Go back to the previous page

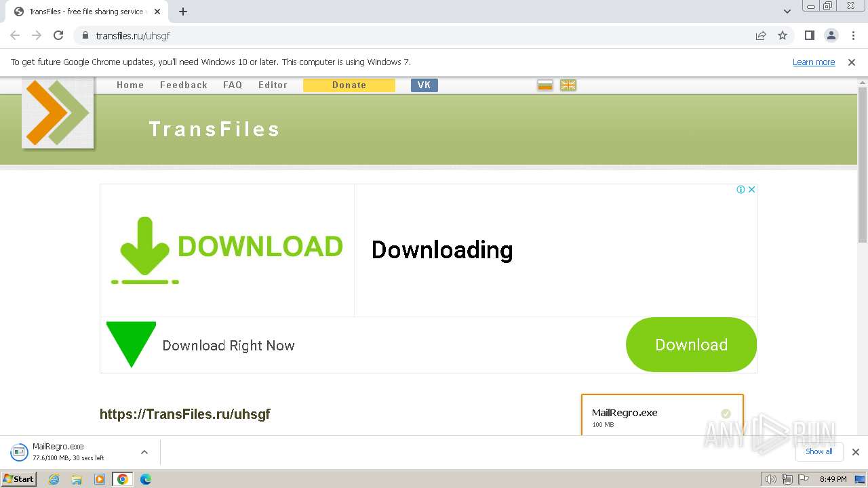click(15, 35)
